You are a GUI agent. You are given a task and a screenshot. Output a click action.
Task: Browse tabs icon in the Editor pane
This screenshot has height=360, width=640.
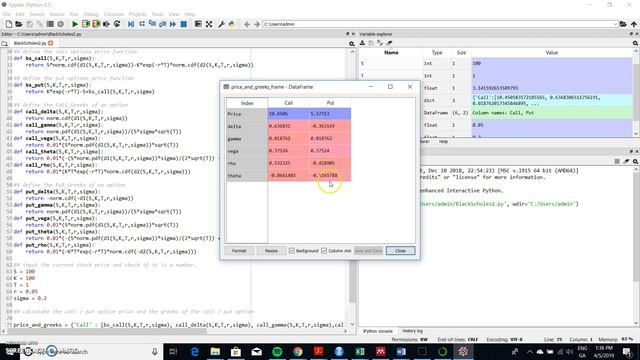4,43
